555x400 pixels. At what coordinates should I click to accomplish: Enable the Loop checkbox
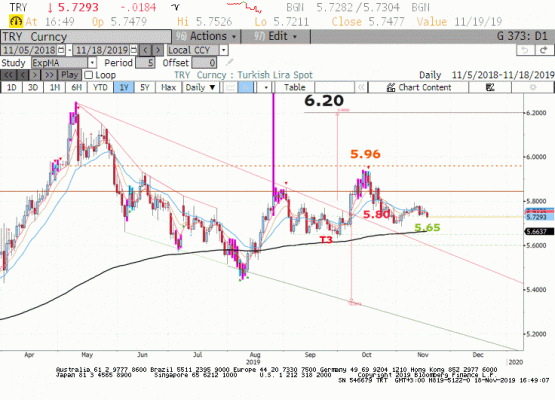(89, 75)
